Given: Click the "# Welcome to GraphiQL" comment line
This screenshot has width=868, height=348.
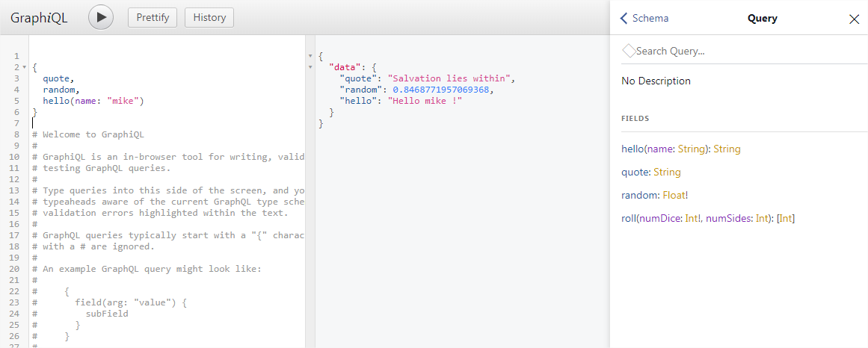Looking at the screenshot, I should 88,134.
